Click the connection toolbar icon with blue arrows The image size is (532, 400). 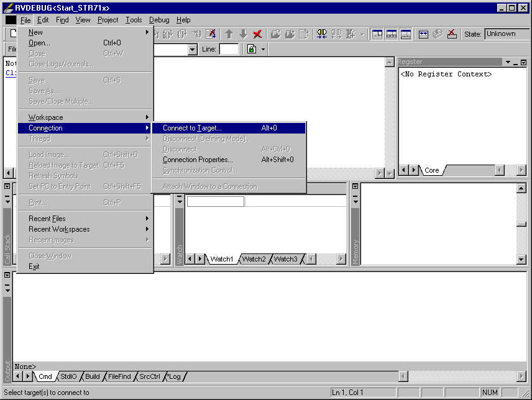(x=322, y=34)
